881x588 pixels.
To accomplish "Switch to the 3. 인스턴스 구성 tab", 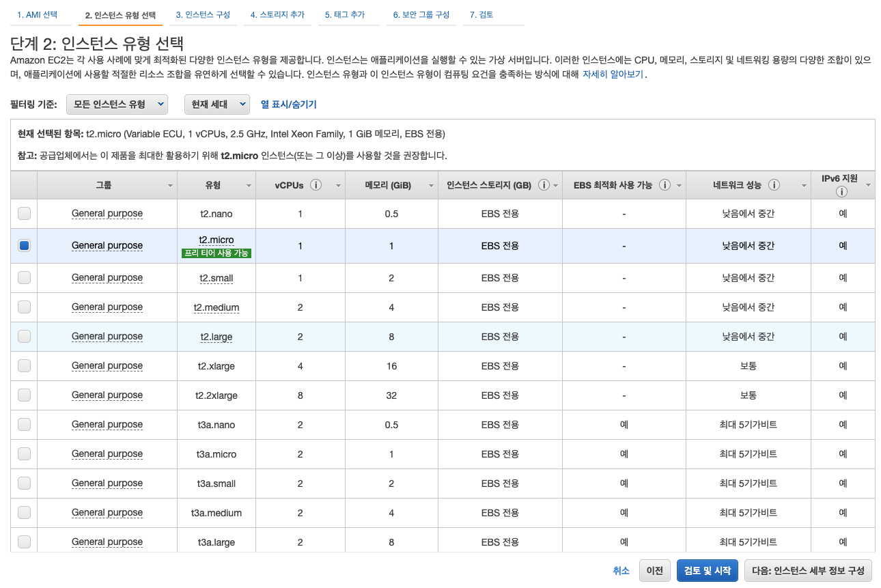I will [x=203, y=14].
